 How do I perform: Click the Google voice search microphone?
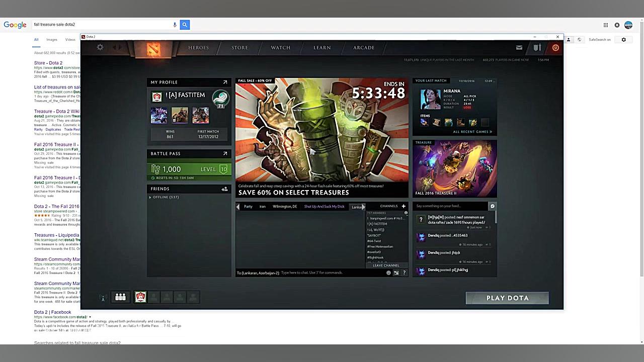pyautogui.click(x=175, y=25)
